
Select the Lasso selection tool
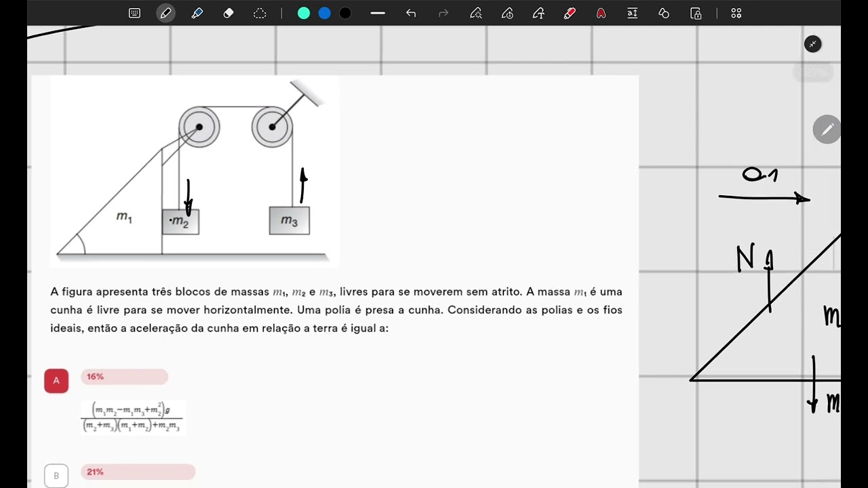click(x=260, y=13)
